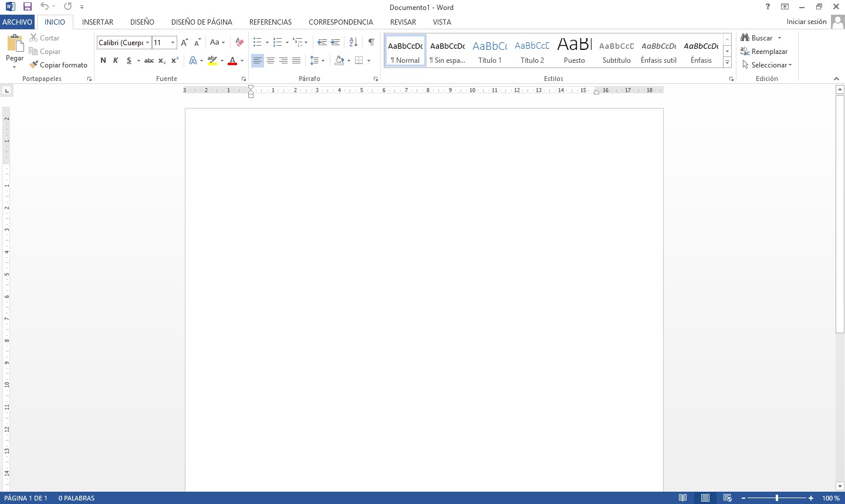Apply the red font color
This screenshot has height=504, width=845.
(x=232, y=60)
